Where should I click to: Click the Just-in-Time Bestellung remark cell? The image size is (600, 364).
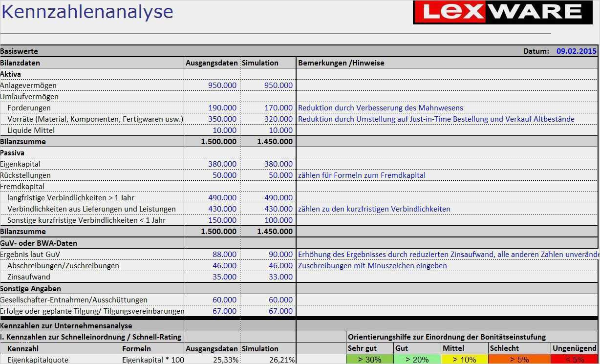436,119
